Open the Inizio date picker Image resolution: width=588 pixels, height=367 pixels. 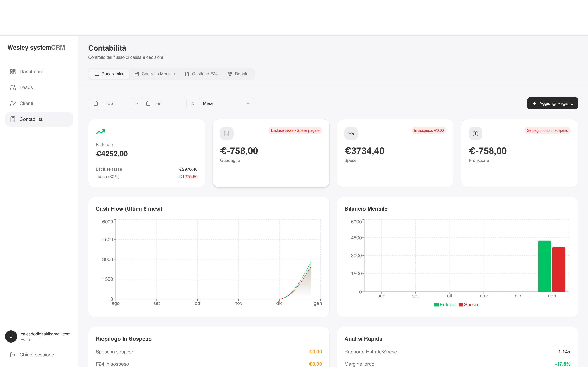pos(111,103)
